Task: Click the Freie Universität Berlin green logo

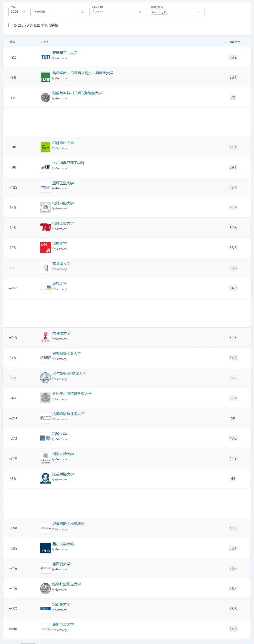Action: click(45, 147)
